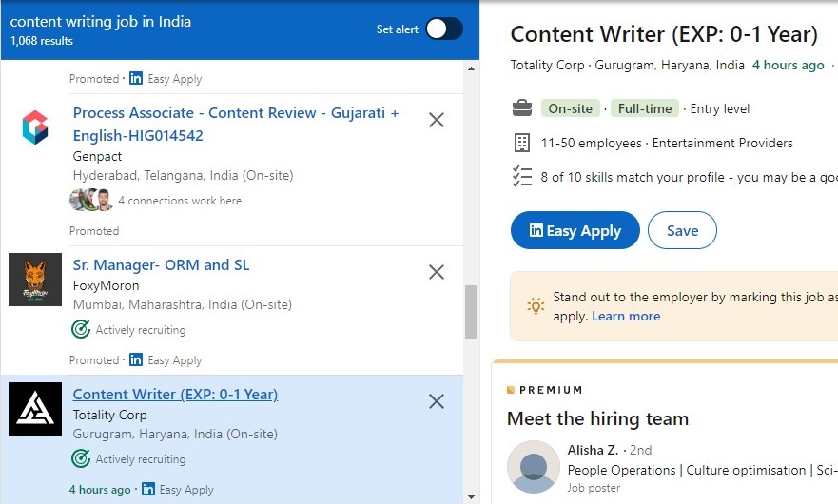Screen dimensions: 838x504
Task: Click the lightbulb tip icon
Action: tap(536, 306)
